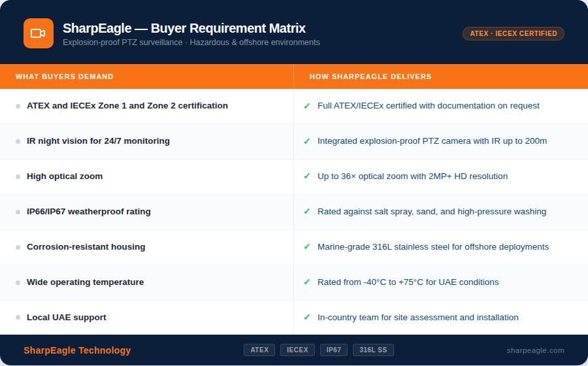
Task: Click the WHAT BUYERS DEMAND column header
Action: (x=65, y=76)
